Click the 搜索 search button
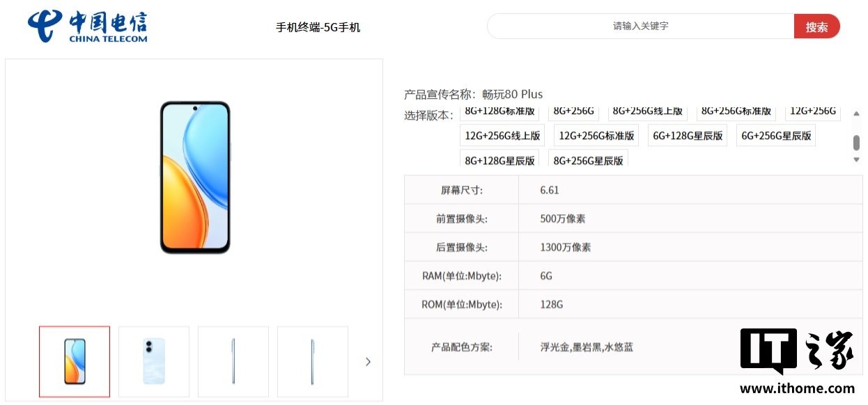This screenshot has width=868, height=405. pos(816,26)
